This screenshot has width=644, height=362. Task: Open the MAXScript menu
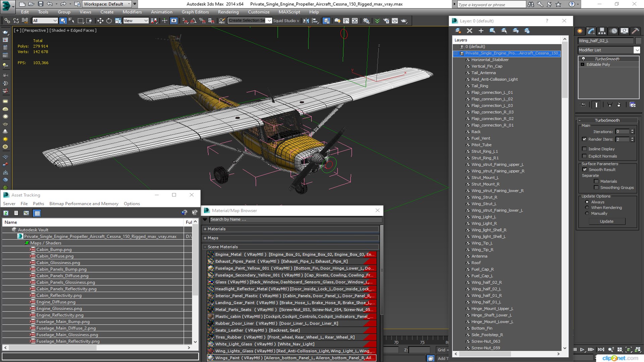click(x=289, y=12)
